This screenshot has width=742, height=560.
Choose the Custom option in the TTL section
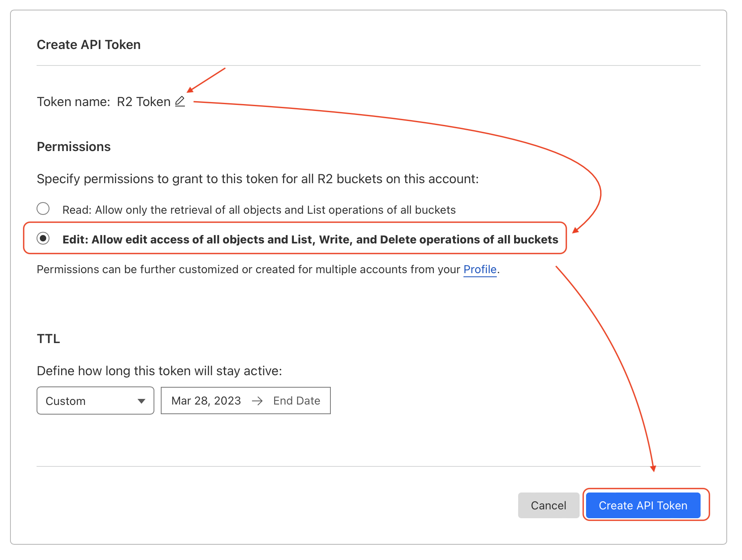(x=95, y=401)
